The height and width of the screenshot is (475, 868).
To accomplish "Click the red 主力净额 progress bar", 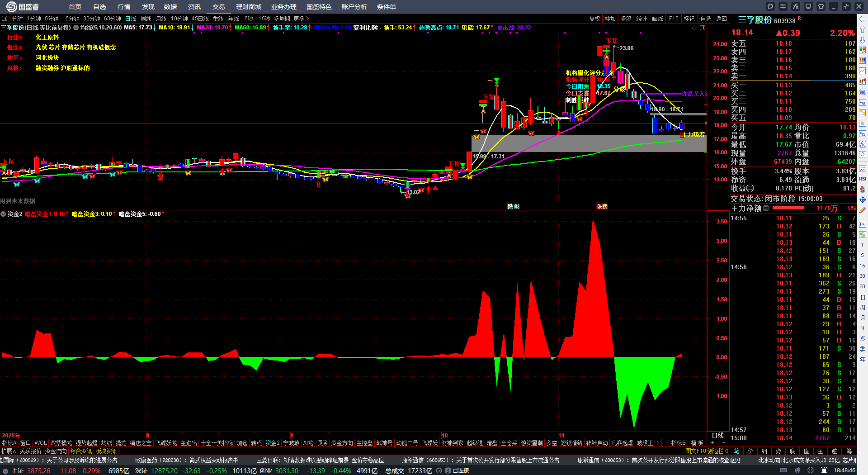I will click(788, 208).
